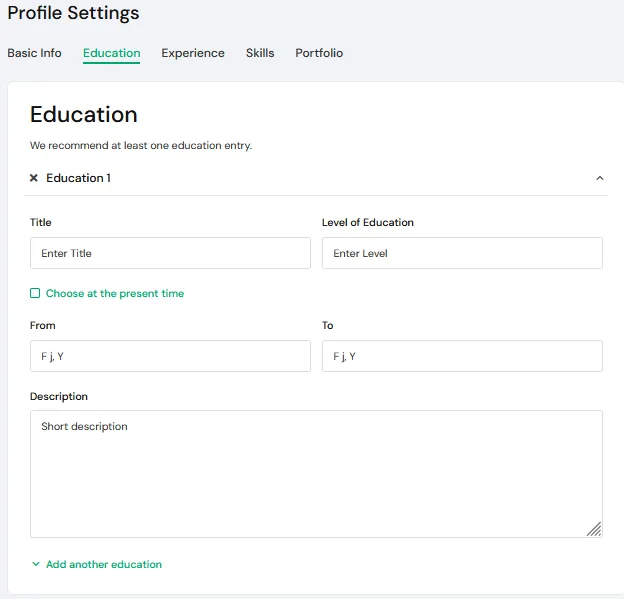Focus the Enter Level input field

click(x=462, y=253)
